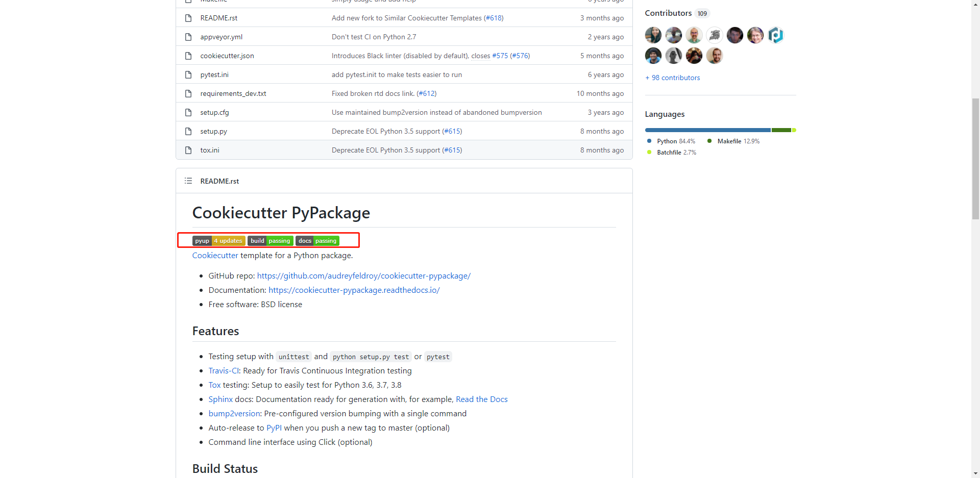Click the PyUp logo contributor avatar

coord(775,35)
